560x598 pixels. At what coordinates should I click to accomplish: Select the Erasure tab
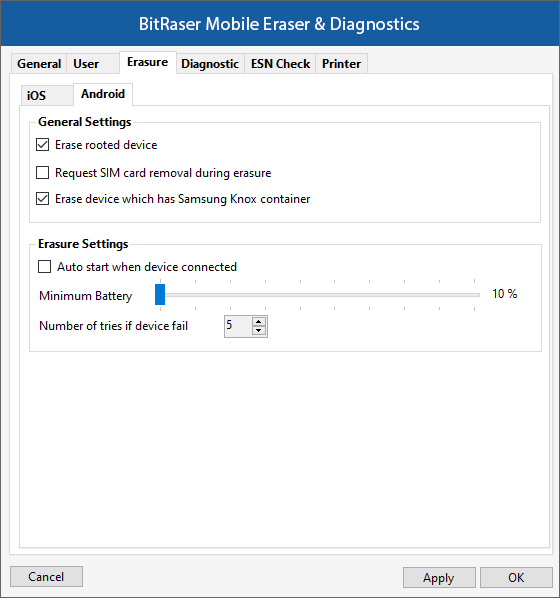pos(148,62)
